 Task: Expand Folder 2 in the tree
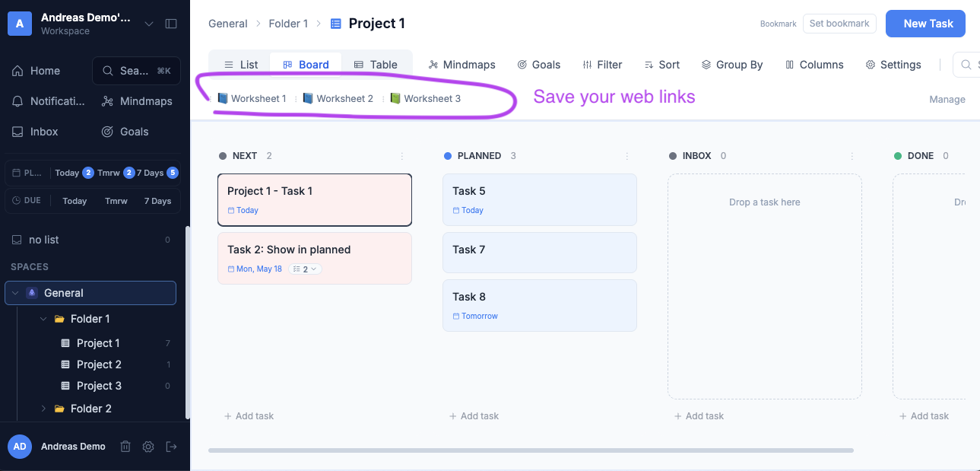point(43,409)
